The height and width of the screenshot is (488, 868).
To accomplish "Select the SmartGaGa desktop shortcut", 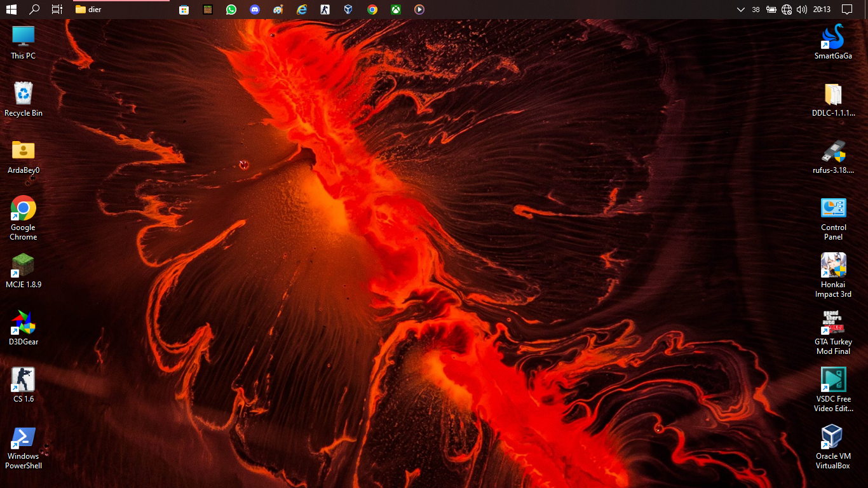I will coord(833,43).
